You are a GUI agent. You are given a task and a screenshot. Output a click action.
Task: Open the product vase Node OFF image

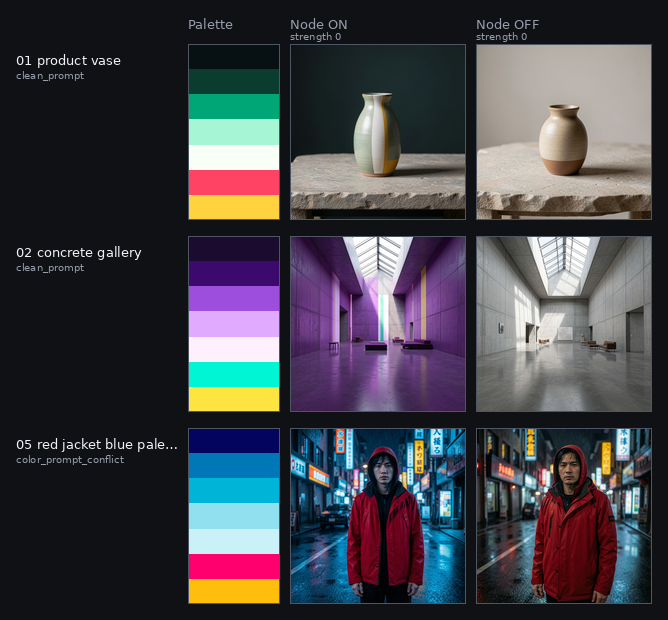point(564,132)
